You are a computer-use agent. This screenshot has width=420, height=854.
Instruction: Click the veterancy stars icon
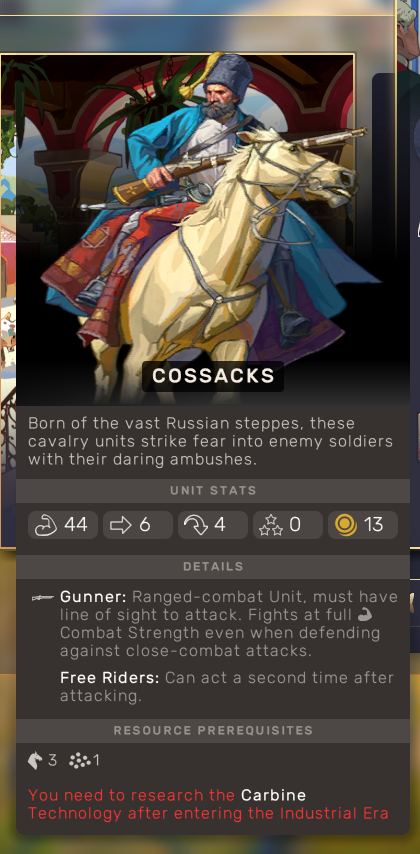(x=271, y=525)
